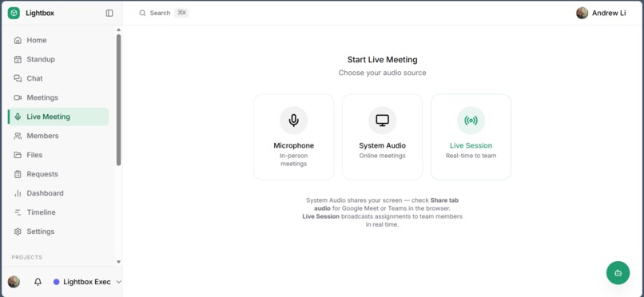Open the Meetings menu item
This screenshot has height=297, width=644.
pyautogui.click(x=58, y=97)
